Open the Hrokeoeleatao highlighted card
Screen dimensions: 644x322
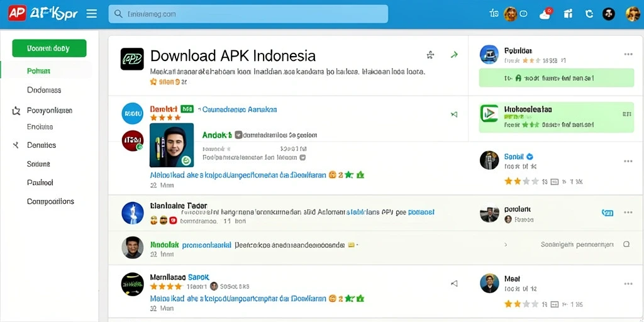click(557, 117)
